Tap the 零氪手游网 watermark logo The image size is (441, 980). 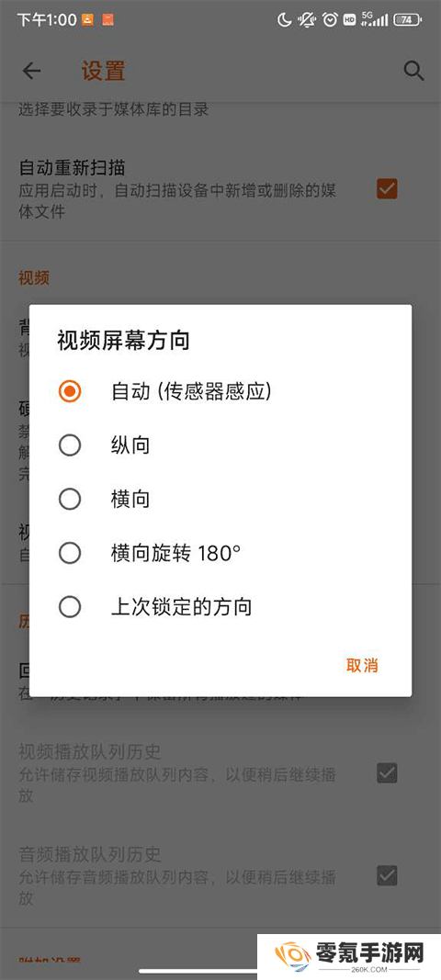click(349, 956)
